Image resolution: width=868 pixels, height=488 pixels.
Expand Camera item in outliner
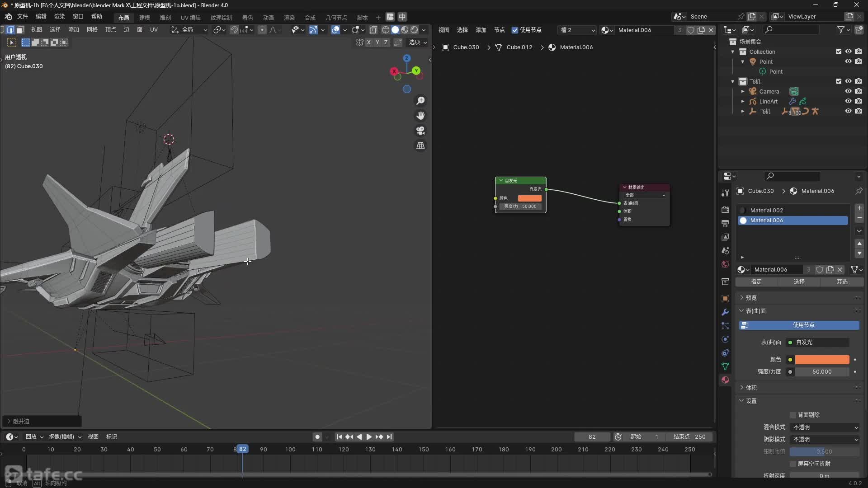point(742,91)
